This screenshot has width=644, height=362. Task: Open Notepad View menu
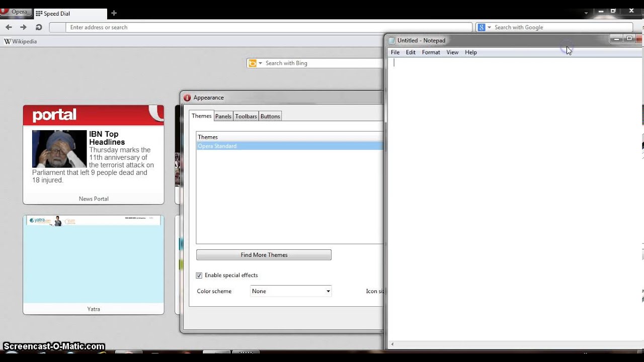coord(452,52)
